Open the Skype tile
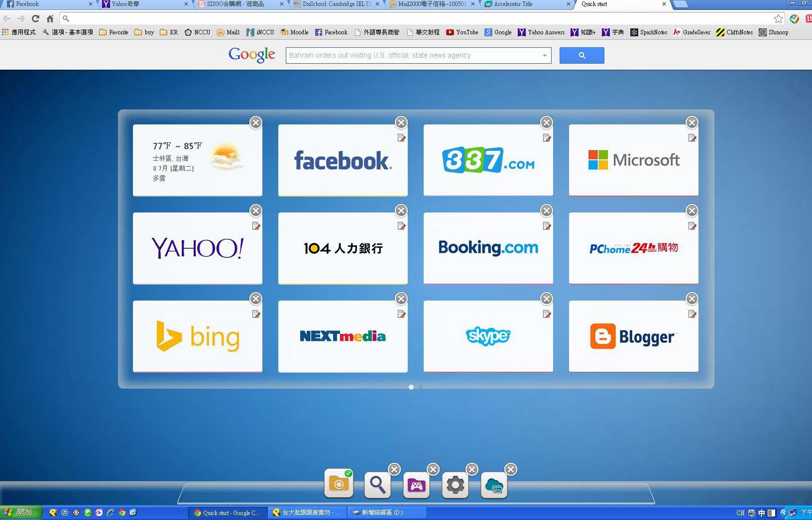Viewport: 812px width, 520px height. point(488,336)
